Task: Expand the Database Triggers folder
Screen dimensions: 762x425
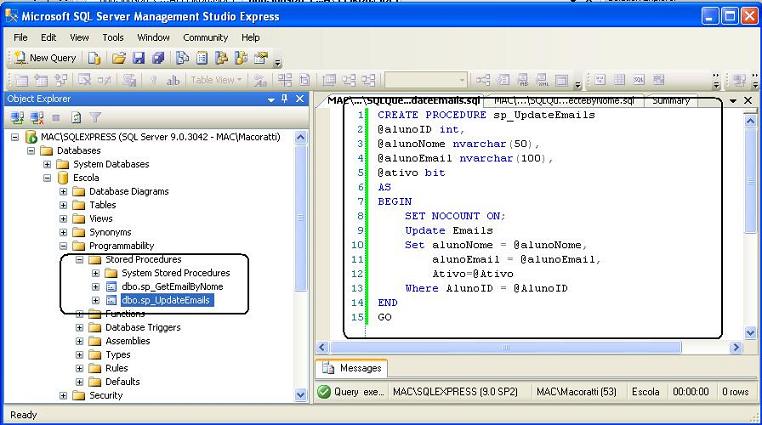Action: coord(79,328)
